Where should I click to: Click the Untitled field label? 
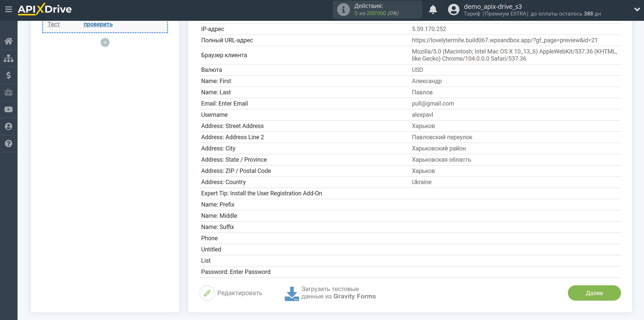(x=211, y=250)
